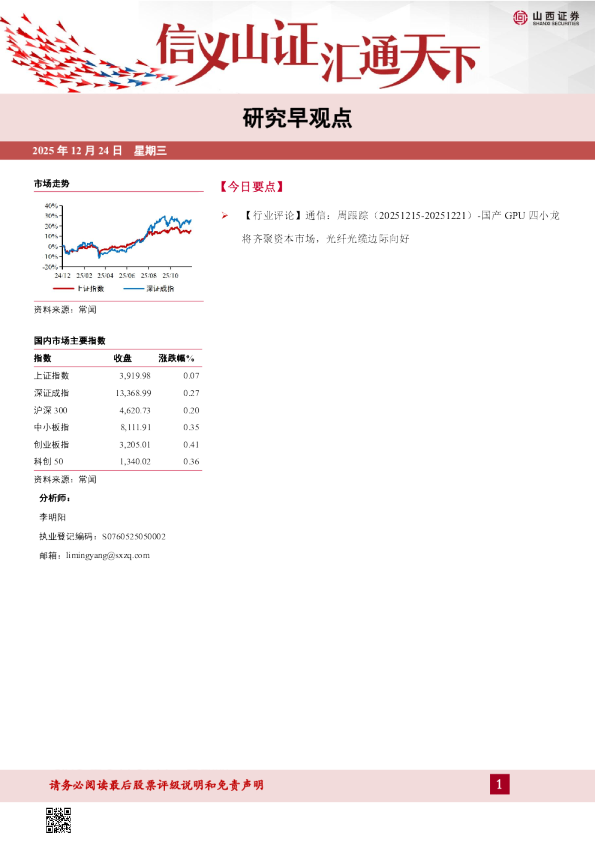Click the change value 0.07
Screen dimensions: 595x842
(191, 376)
